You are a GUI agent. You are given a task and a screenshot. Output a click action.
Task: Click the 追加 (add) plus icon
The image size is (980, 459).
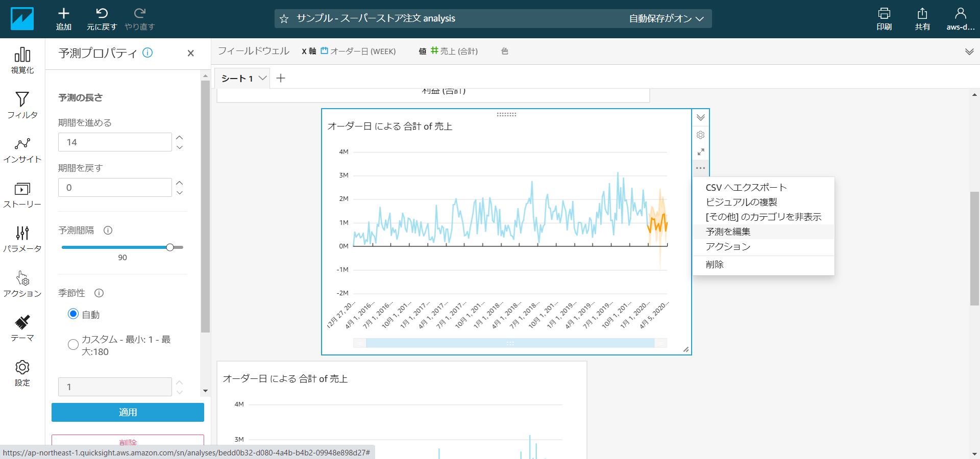[64, 13]
